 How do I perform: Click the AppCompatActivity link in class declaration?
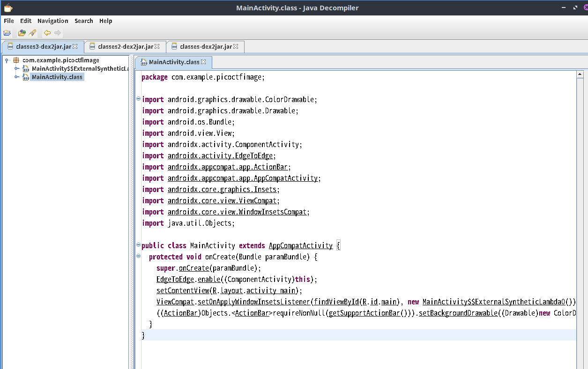[300, 246]
